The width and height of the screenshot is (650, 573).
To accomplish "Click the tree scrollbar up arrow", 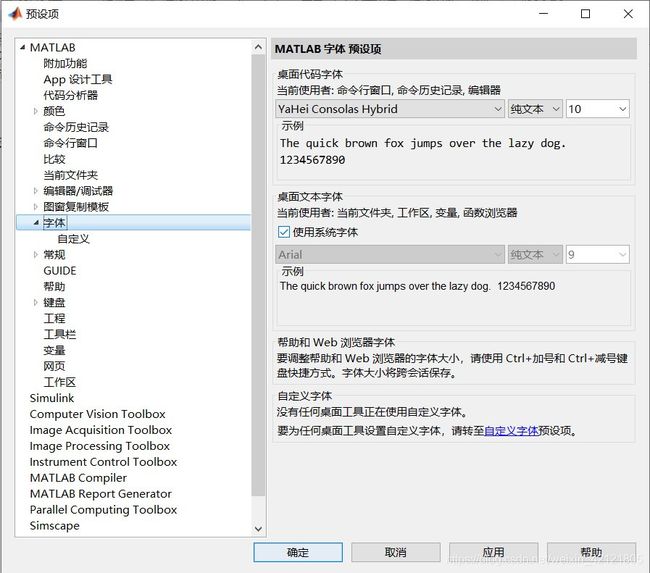I will (258, 47).
